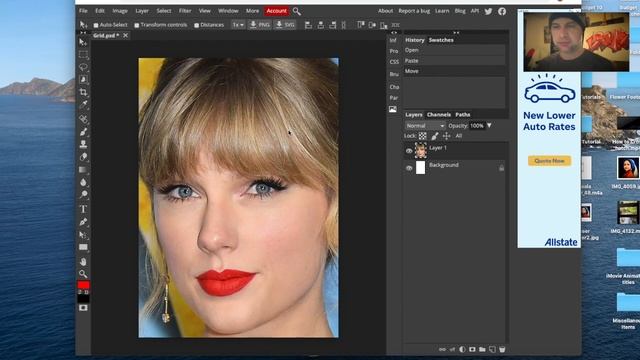Export image with the SVG button
Image resolution: width=640 pixels, height=360 pixels.
coord(285,25)
